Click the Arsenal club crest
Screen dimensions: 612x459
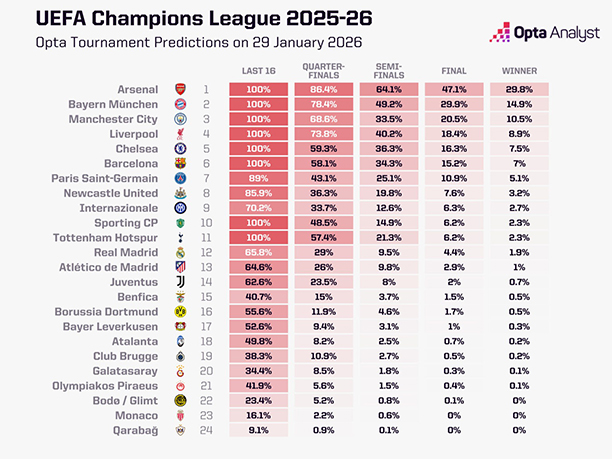[180, 89]
